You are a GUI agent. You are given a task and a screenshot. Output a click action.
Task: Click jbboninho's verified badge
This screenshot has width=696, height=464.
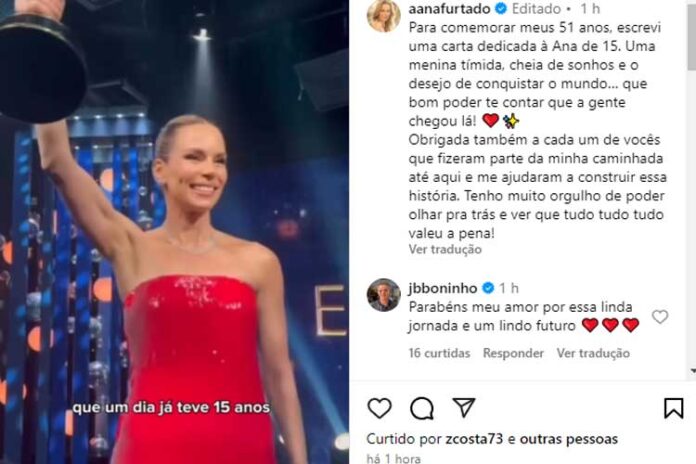click(488, 288)
